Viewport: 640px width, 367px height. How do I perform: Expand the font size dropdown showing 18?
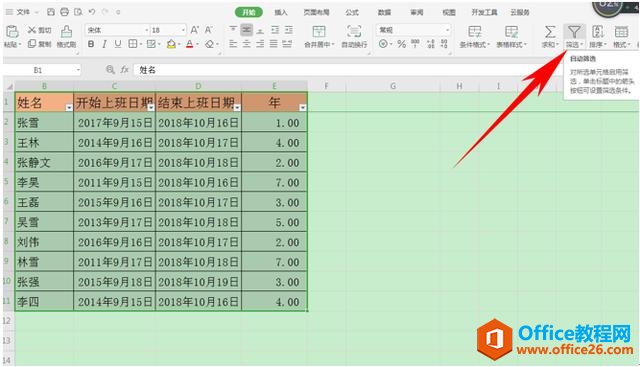[x=183, y=30]
